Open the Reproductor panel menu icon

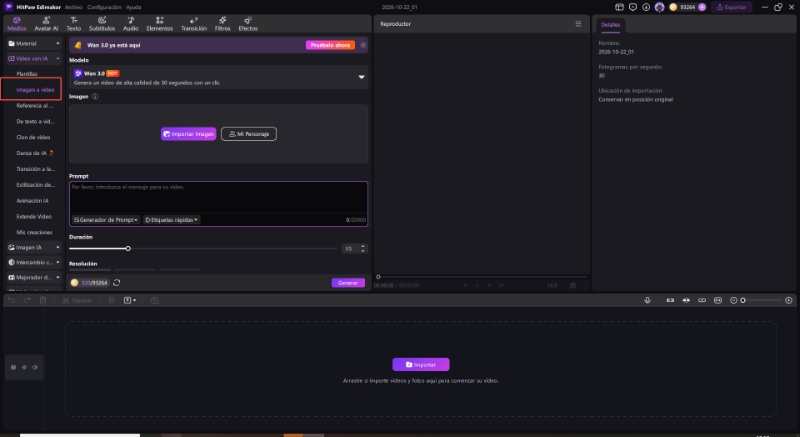point(578,24)
